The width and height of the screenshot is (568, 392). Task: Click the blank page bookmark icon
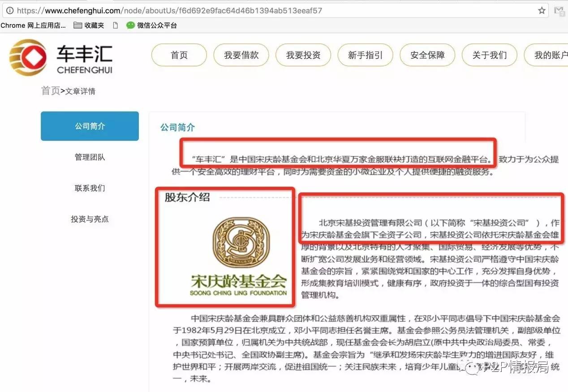tap(115, 26)
